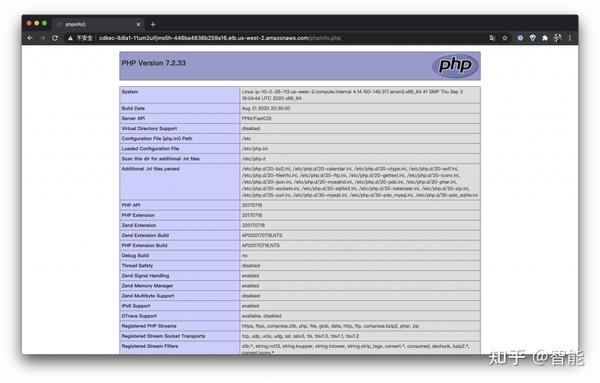
Task: Select the Server API label
Action: [x=133, y=118]
